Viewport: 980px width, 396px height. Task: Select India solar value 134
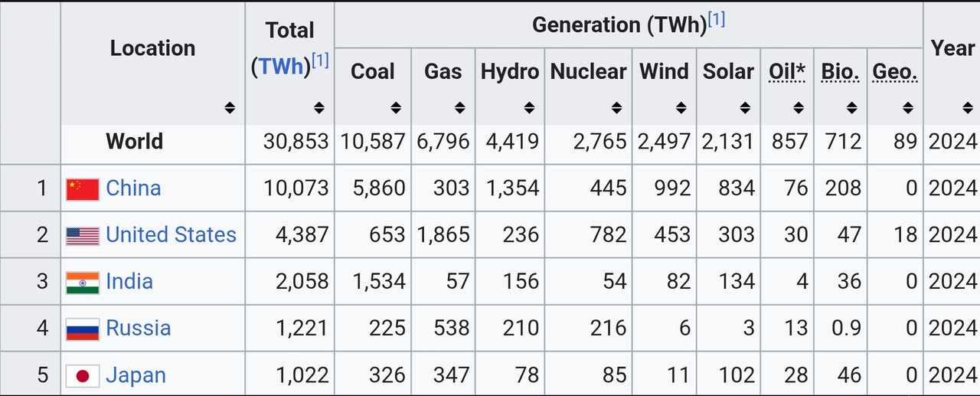737,281
